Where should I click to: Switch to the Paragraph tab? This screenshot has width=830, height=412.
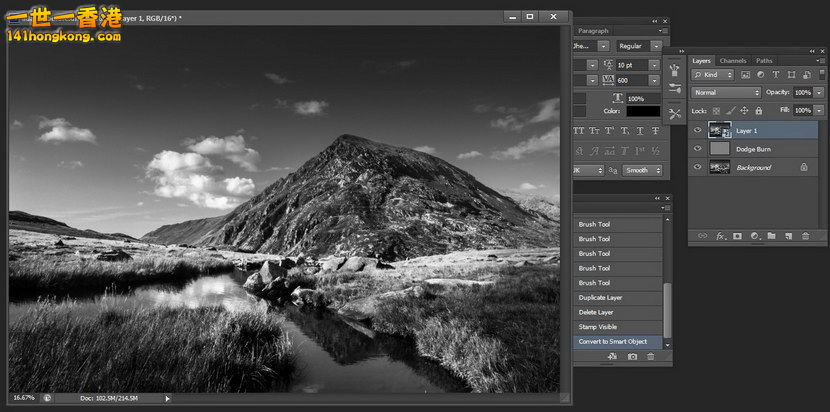tap(593, 31)
